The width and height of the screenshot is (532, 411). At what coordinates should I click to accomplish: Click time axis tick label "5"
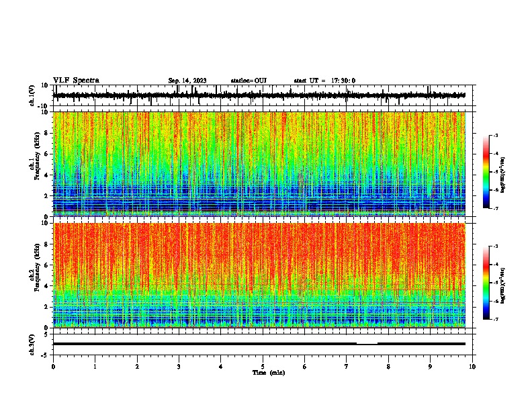(263, 367)
